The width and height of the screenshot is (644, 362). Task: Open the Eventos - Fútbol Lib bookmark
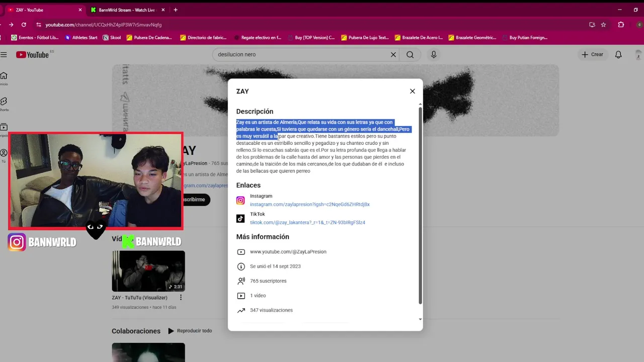pyautogui.click(x=35, y=38)
